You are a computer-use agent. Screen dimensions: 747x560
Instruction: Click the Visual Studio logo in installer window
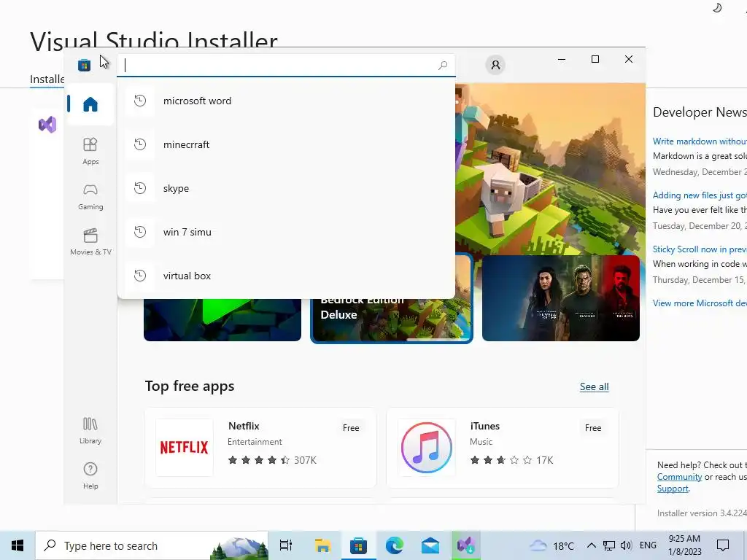coord(47,125)
